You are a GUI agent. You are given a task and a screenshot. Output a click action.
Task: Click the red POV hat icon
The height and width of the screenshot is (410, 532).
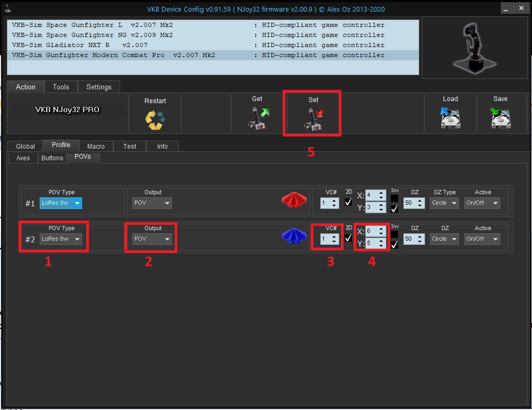click(294, 201)
